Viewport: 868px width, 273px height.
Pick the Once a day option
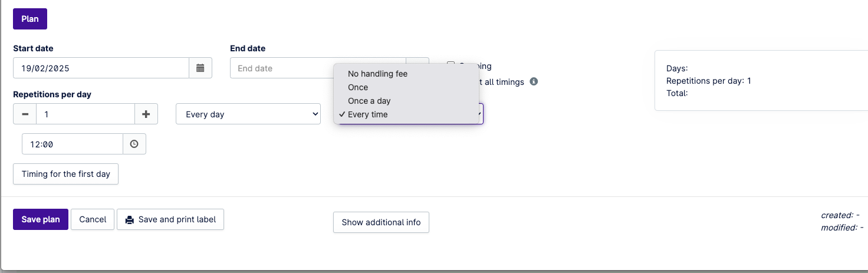[x=369, y=101]
